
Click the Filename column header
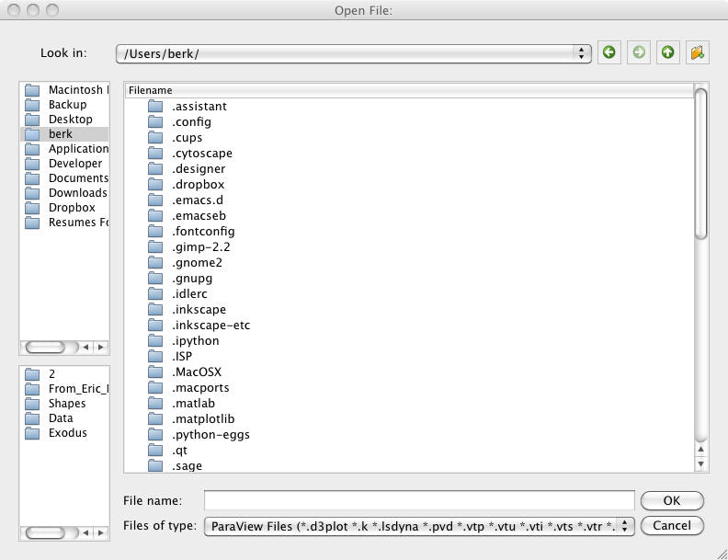pyautogui.click(x=409, y=90)
